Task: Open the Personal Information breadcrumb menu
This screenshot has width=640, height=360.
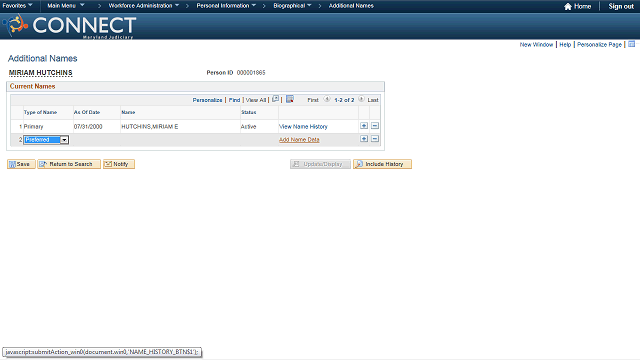Action: click(226, 6)
